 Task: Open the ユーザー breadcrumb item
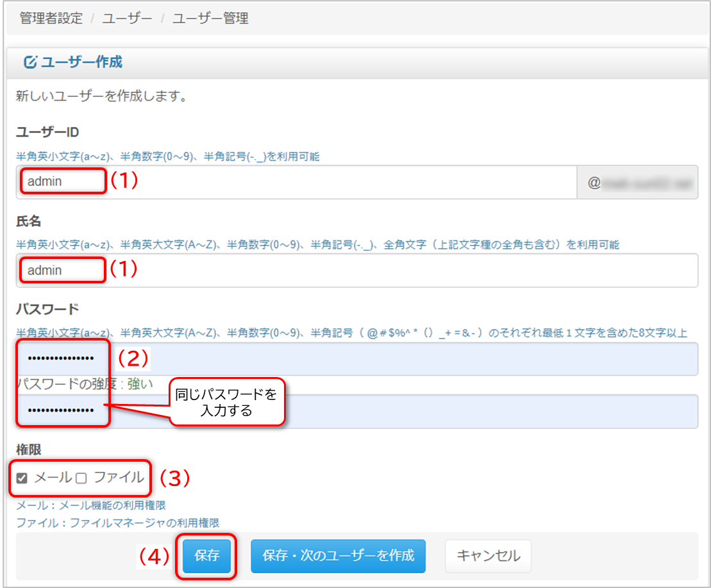click(x=128, y=19)
